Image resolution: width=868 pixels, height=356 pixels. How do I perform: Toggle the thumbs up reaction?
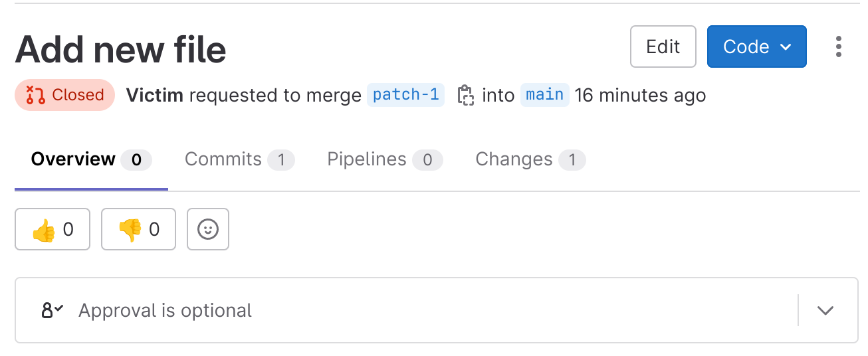(53, 229)
